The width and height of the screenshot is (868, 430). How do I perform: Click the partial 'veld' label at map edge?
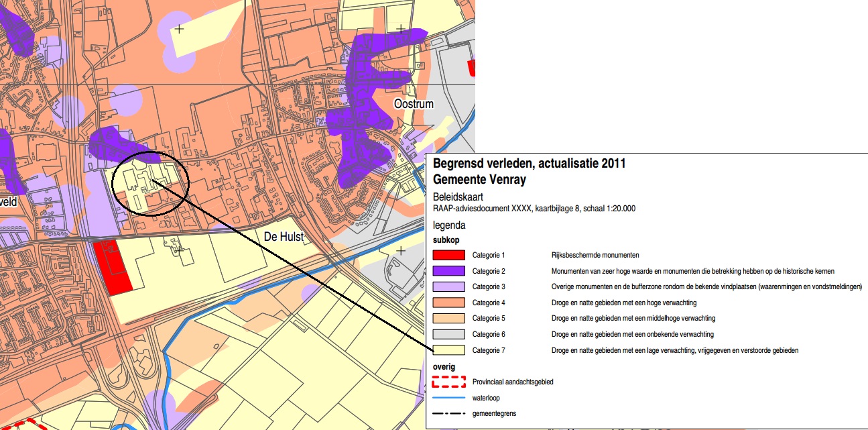(8, 201)
